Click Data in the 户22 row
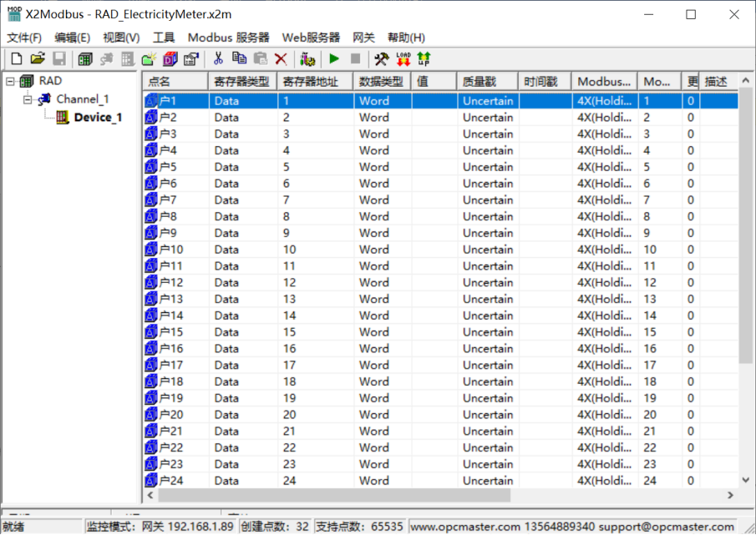Image resolution: width=756 pixels, height=535 pixels. [x=226, y=448]
